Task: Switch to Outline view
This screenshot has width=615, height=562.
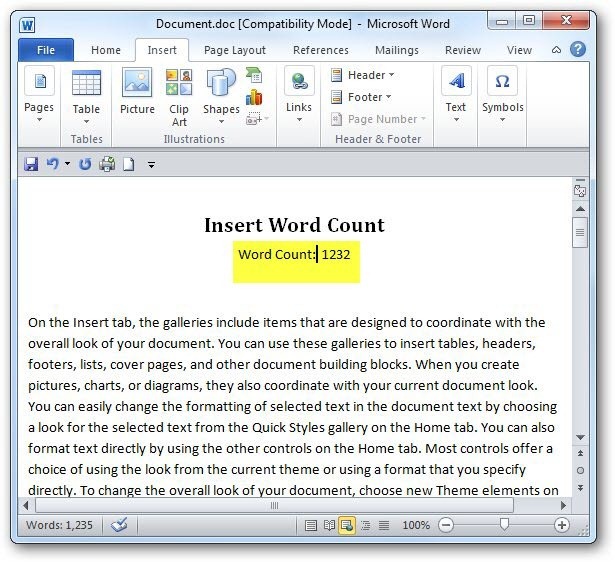Action: [366, 525]
